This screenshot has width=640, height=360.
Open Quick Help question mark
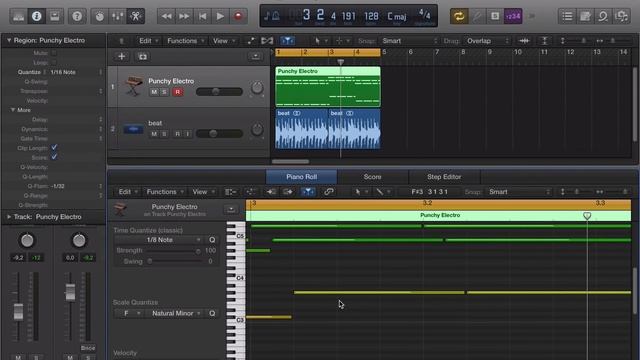pyautogui.click(x=77, y=16)
